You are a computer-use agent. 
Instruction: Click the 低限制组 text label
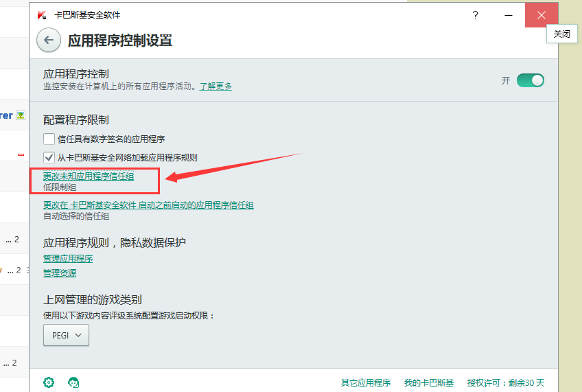pyautogui.click(x=60, y=187)
